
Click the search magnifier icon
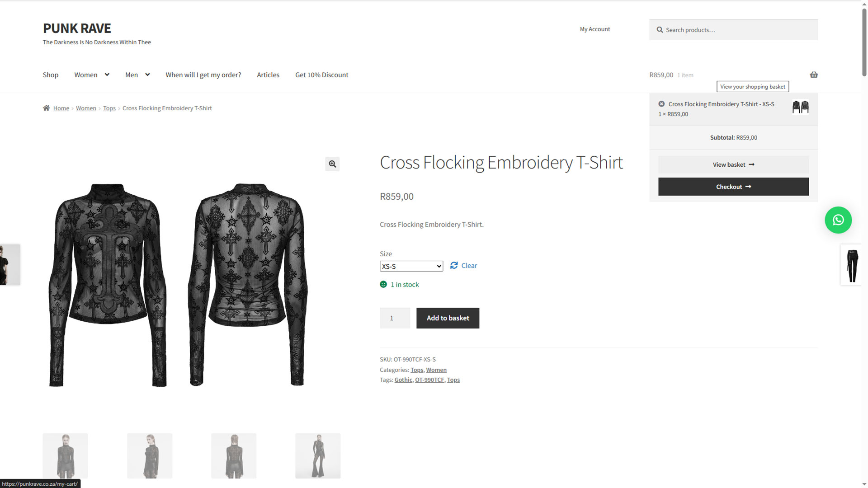coord(660,30)
